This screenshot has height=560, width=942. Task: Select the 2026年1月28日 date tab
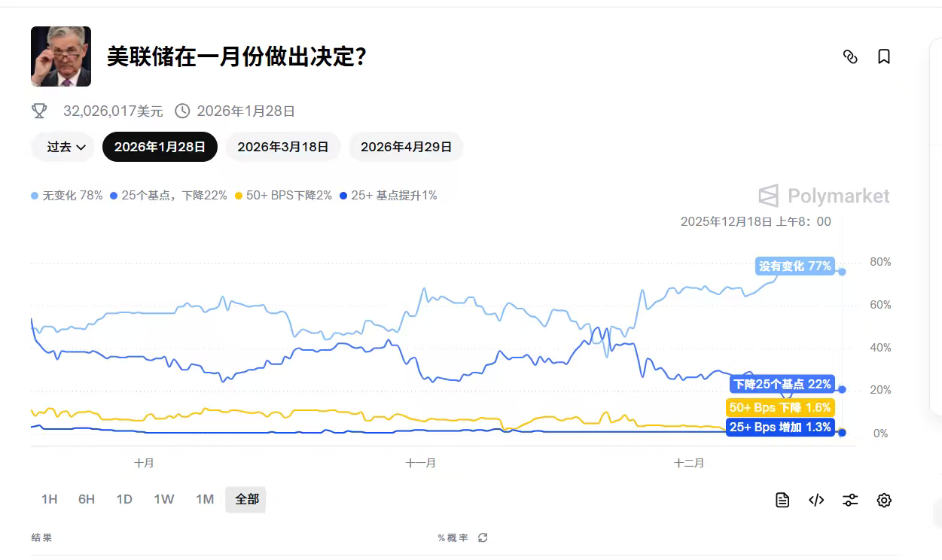point(160,147)
